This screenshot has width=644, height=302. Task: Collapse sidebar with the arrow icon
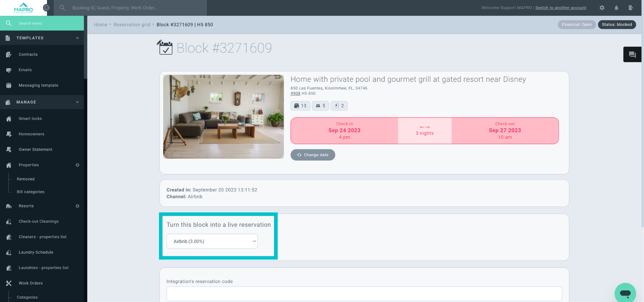tap(47, 8)
